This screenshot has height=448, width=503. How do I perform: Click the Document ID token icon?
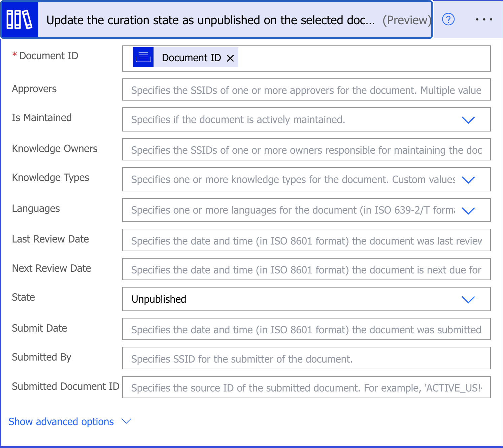pyautogui.click(x=143, y=58)
